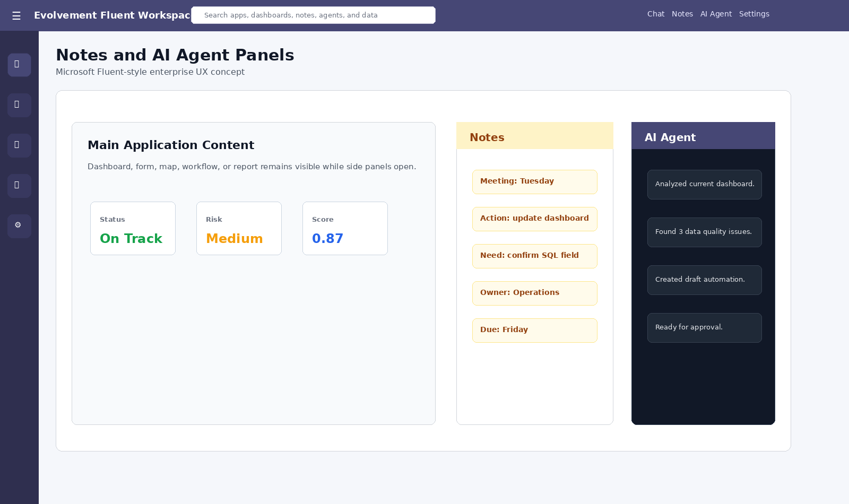Open Notes from the top navigation
The width and height of the screenshot is (849, 504).
point(682,14)
